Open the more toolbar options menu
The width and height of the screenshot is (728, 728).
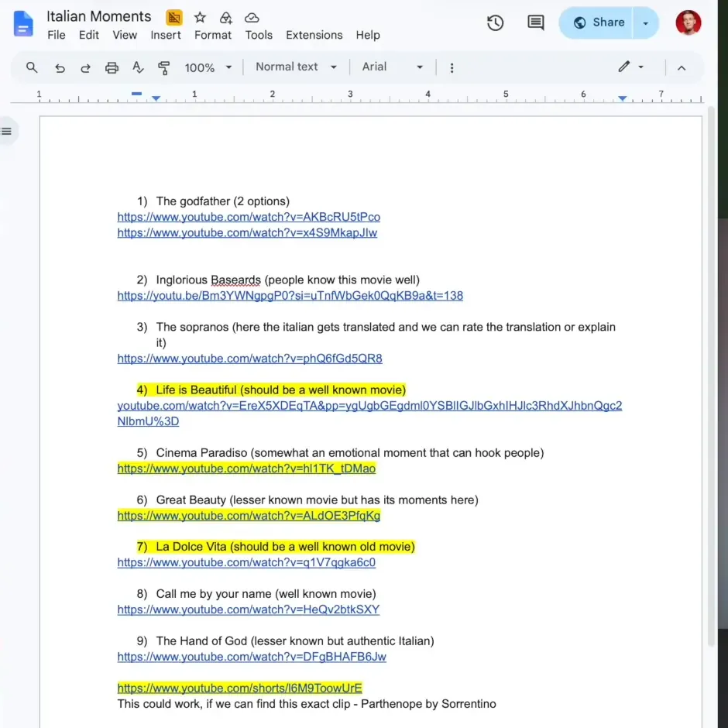point(452,68)
